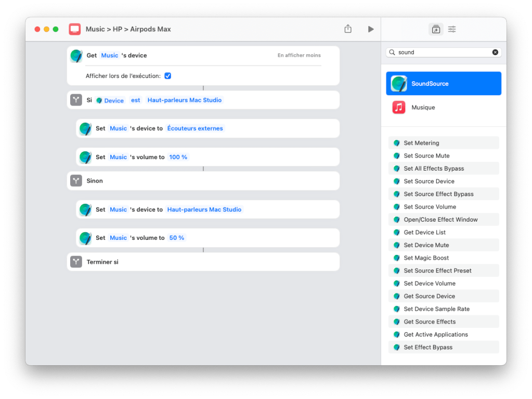Open the action library panel icon
Screen dimensions: 532x399
point(436,29)
